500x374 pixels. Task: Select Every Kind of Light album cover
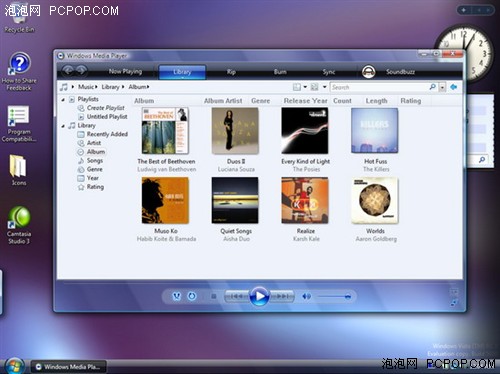(305, 131)
